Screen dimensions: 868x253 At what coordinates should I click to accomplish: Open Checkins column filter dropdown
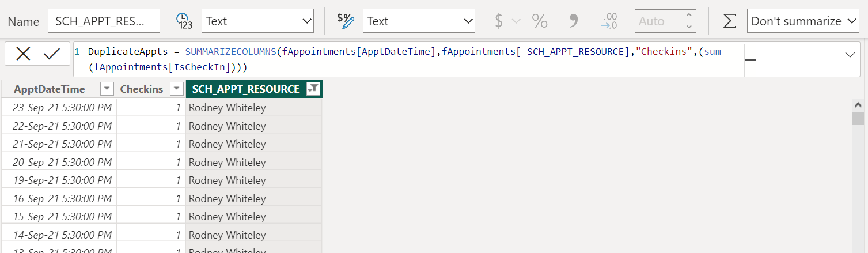(x=177, y=89)
